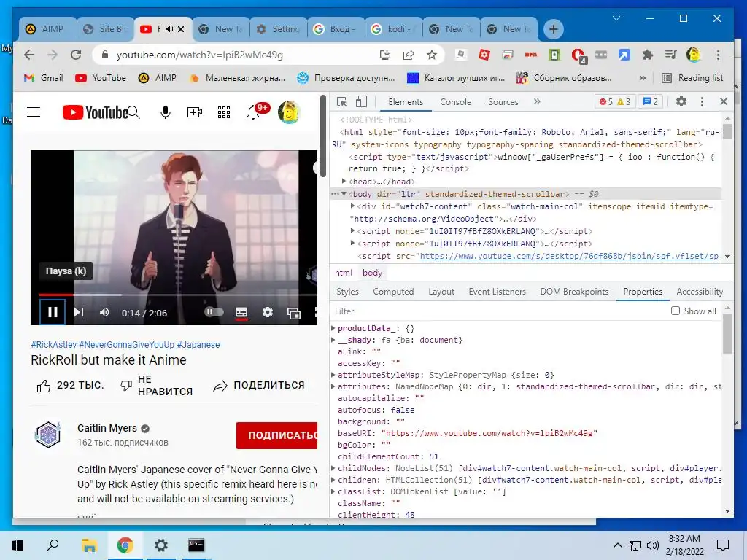Open the YouTube apps grid icon
Image resolution: width=747 pixels, height=560 pixels.
click(224, 112)
